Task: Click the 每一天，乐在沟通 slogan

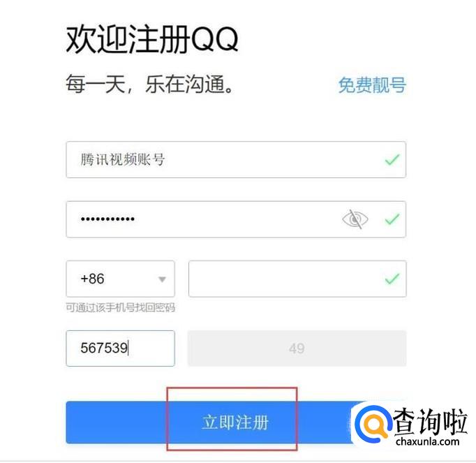Action: coord(149,84)
